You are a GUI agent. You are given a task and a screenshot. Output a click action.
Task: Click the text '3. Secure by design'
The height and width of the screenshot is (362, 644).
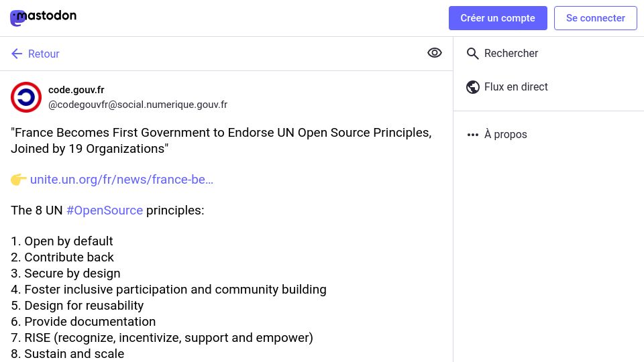tap(66, 274)
